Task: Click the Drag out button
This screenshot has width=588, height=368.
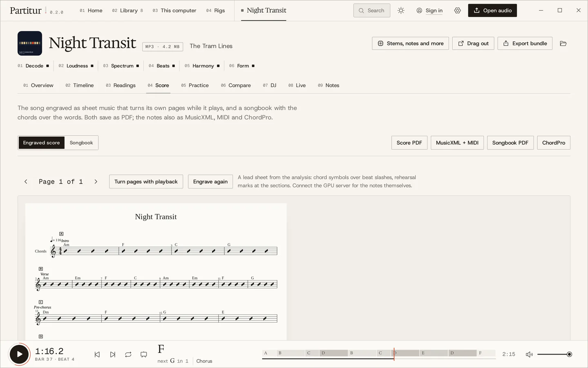Action: 473,43
